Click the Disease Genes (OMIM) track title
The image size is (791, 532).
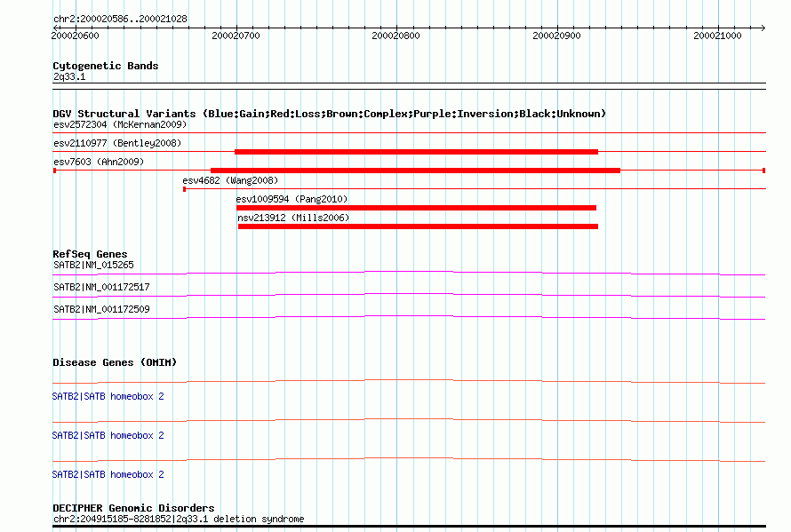click(115, 362)
